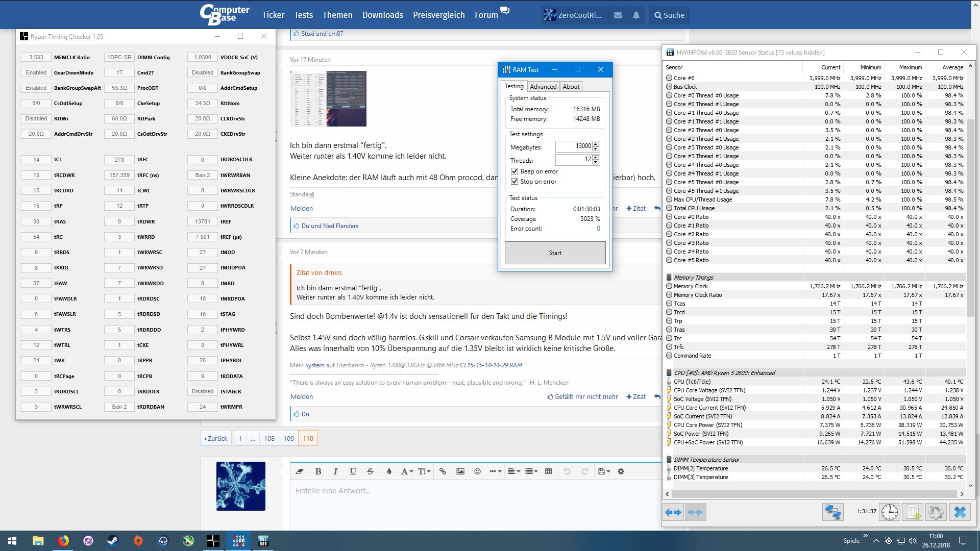Image resolution: width=980 pixels, height=551 pixels.
Task: Click HWiNFO collapse columns arrows button
Action: coord(695,512)
